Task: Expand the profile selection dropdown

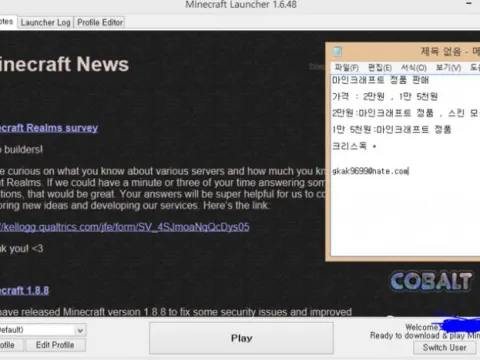Action: pos(80,330)
